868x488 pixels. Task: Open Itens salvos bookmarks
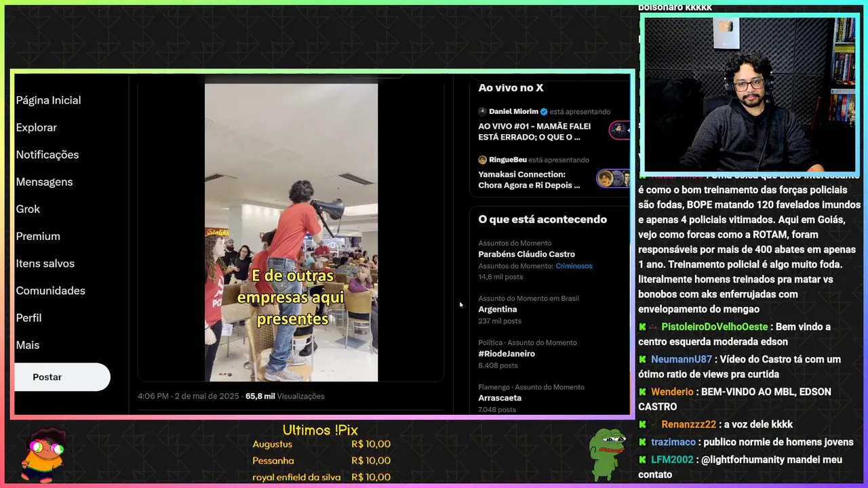coord(45,263)
